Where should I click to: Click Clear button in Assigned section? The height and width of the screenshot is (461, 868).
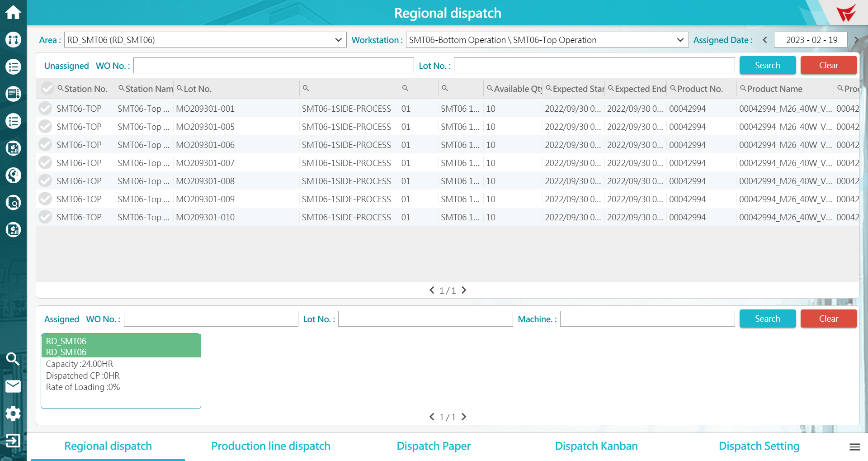[828, 318]
